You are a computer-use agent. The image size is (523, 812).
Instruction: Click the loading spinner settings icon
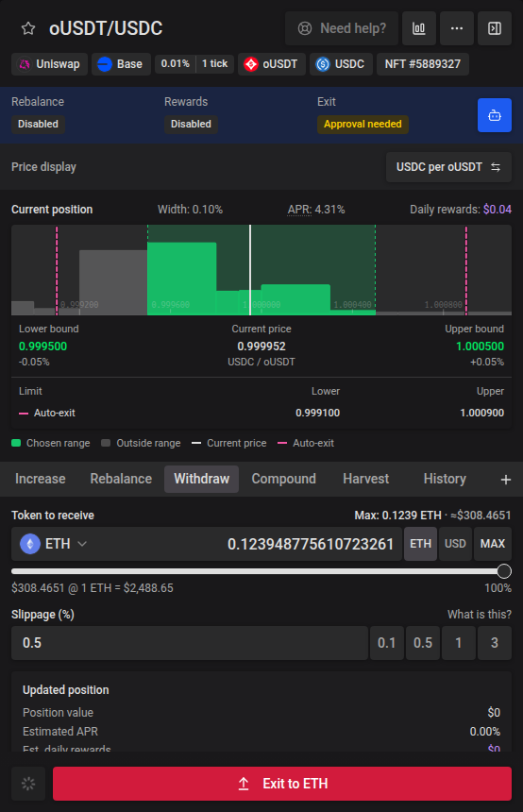tap(28, 784)
